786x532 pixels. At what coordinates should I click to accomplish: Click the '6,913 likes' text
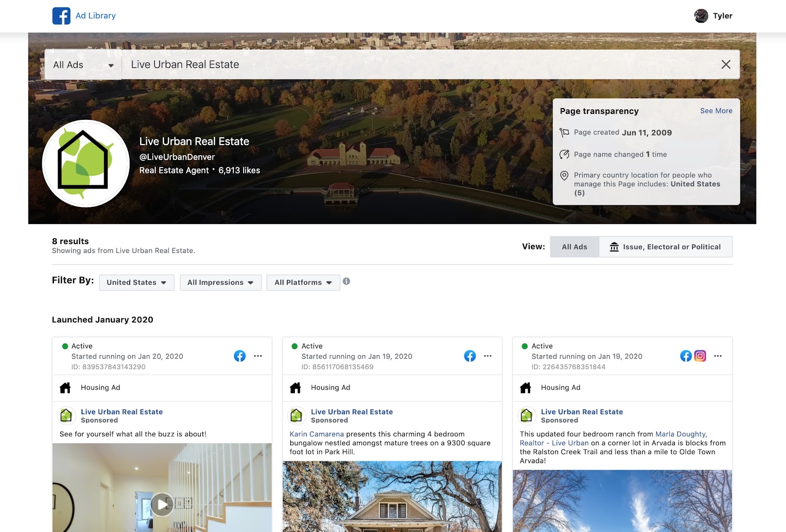tap(239, 170)
